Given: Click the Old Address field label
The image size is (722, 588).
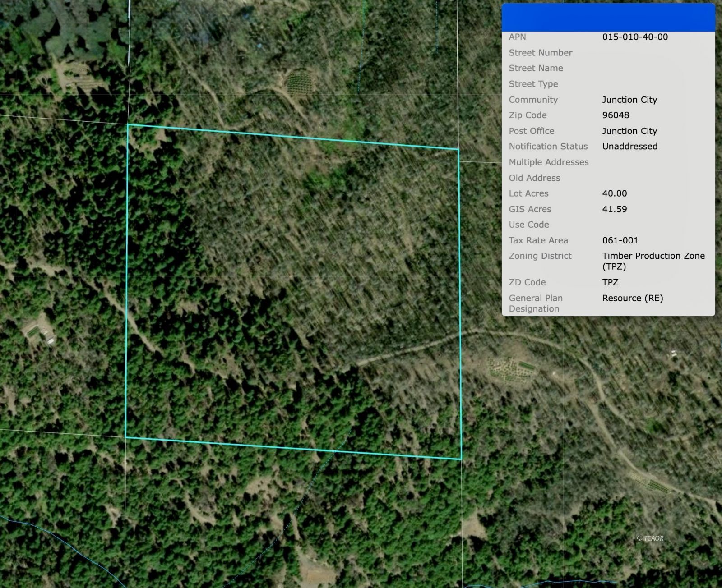Looking at the screenshot, I should pos(534,178).
